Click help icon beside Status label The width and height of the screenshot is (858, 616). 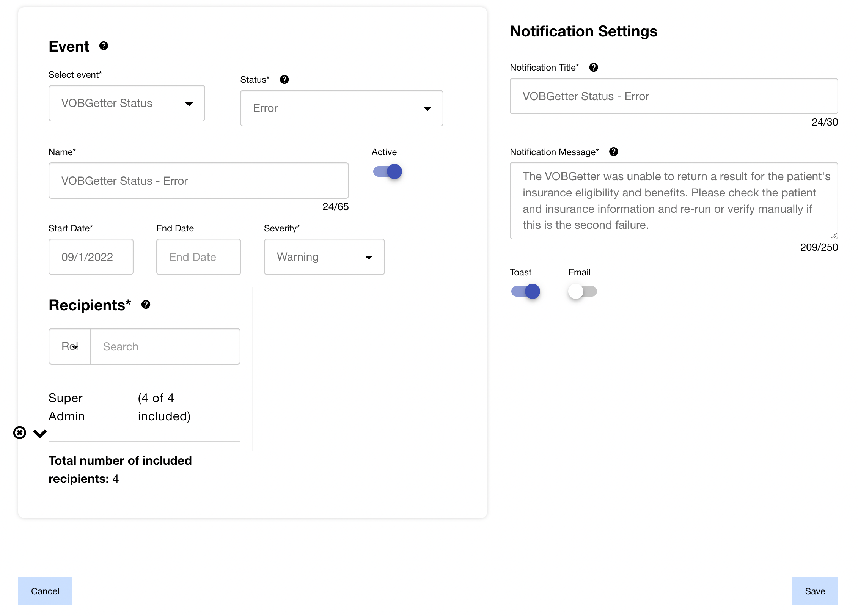pos(284,80)
